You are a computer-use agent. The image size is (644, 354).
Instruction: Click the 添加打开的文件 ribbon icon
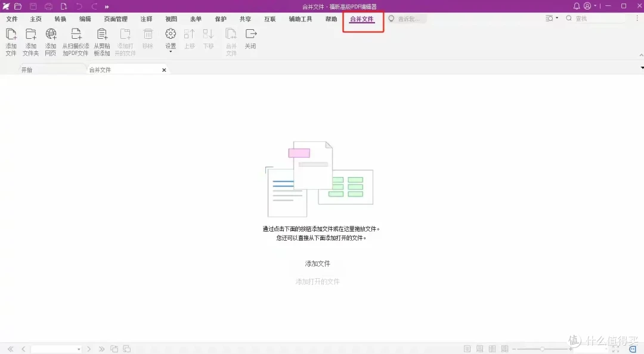[125, 34]
